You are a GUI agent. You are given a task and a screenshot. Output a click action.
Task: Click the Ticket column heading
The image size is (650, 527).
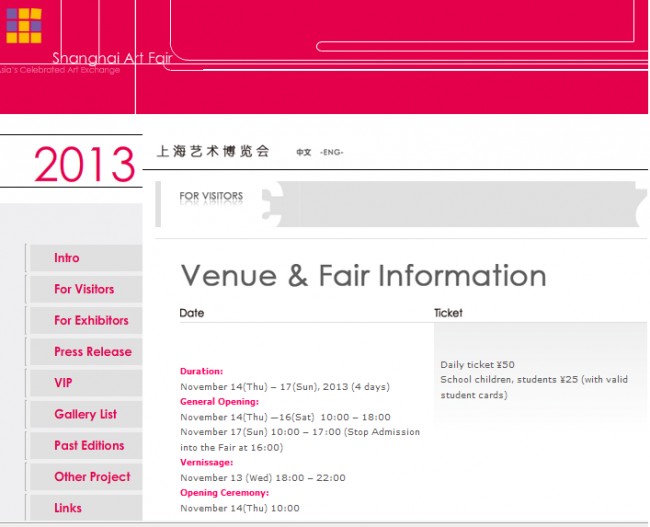point(448,313)
